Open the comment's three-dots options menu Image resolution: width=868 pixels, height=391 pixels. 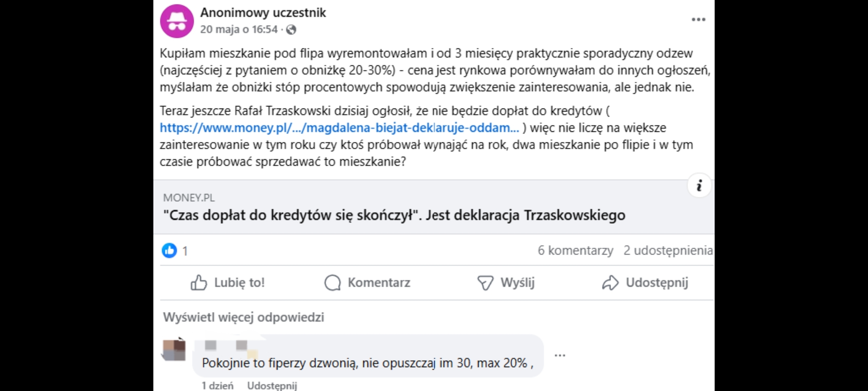(559, 356)
